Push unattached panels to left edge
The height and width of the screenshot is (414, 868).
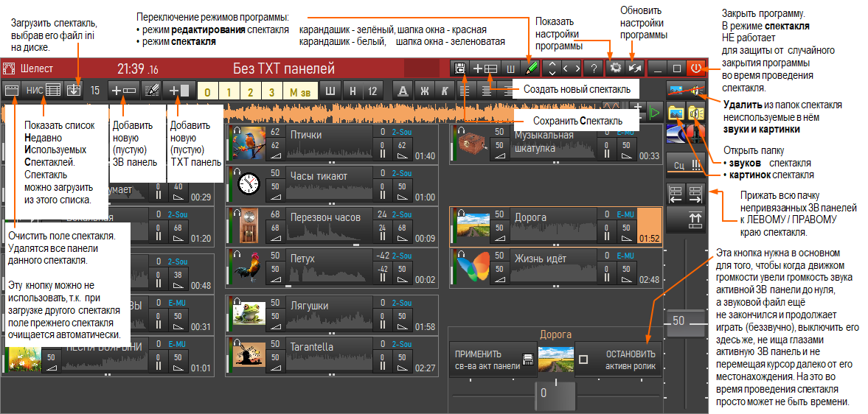pyautogui.click(x=676, y=194)
